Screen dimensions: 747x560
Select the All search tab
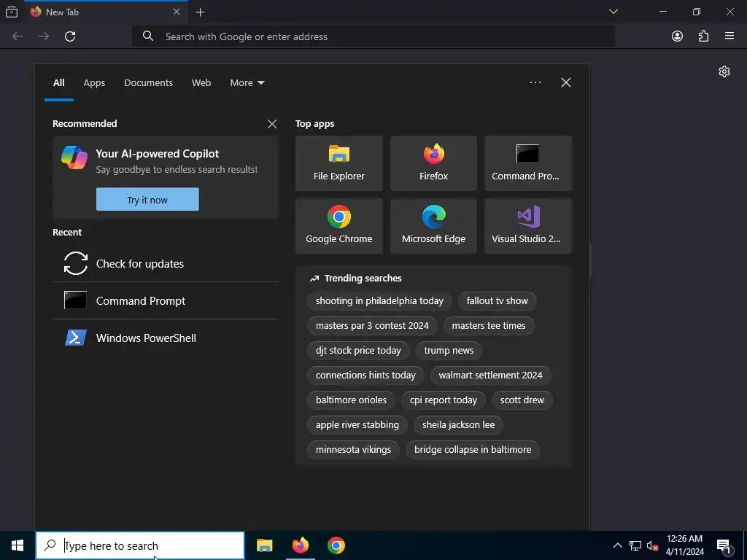click(x=58, y=83)
